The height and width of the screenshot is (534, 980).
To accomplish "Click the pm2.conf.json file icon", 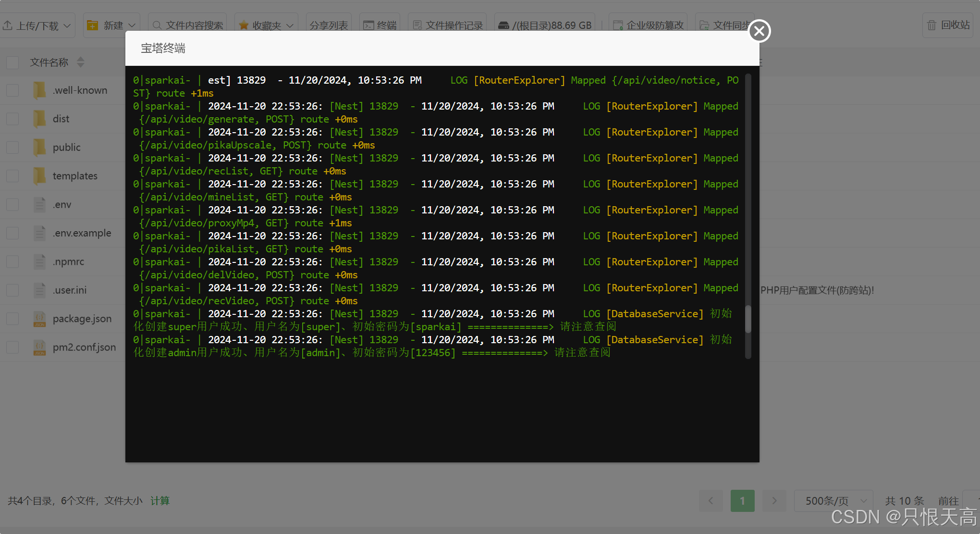I will pyautogui.click(x=39, y=348).
